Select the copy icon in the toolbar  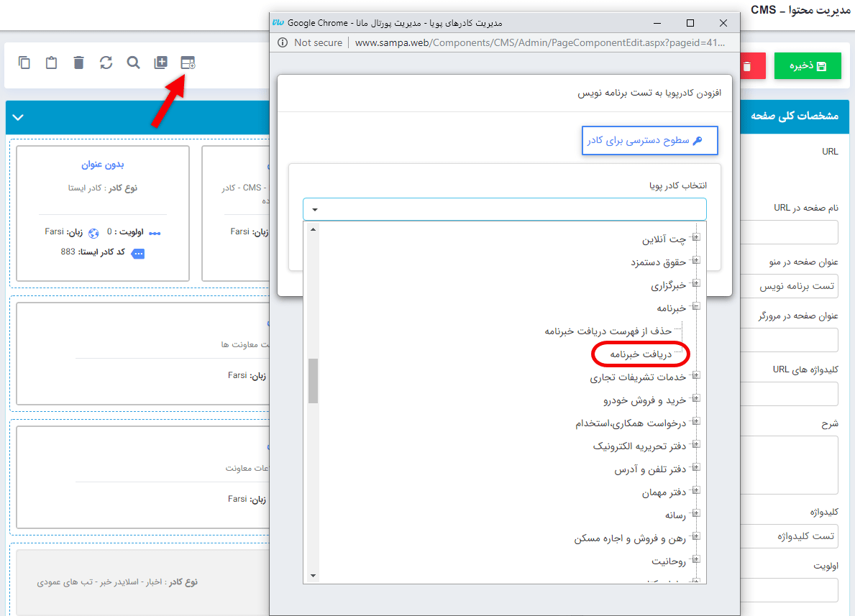(x=24, y=63)
